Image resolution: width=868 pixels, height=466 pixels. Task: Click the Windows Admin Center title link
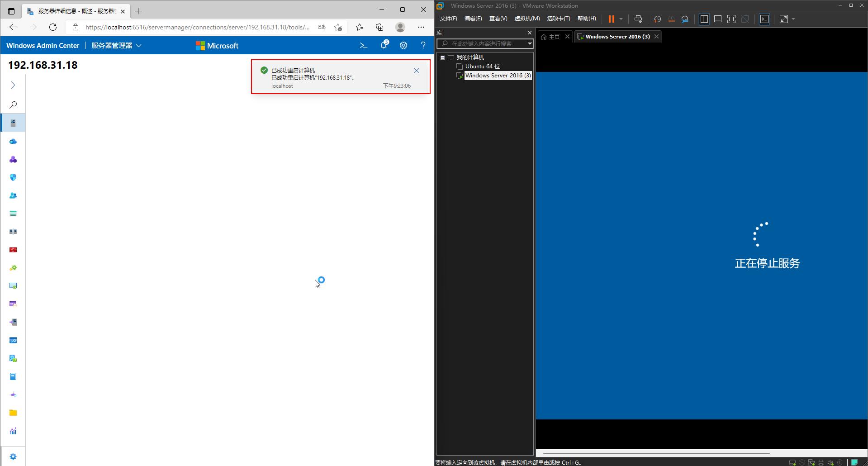click(43, 46)
